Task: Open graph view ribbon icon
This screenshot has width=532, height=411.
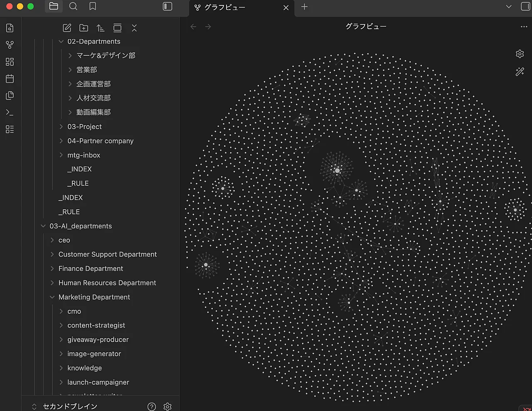Action: click(x=10, y=45)
